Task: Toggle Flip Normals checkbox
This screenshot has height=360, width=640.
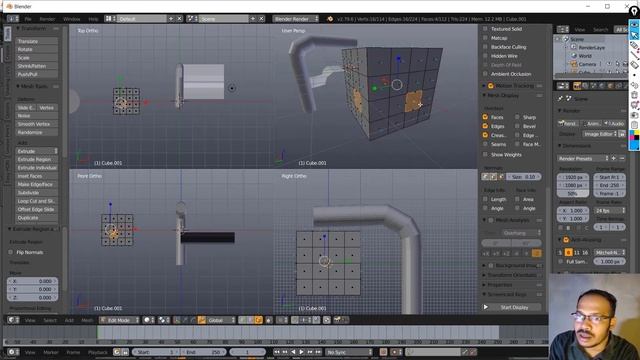Action: 11,252
